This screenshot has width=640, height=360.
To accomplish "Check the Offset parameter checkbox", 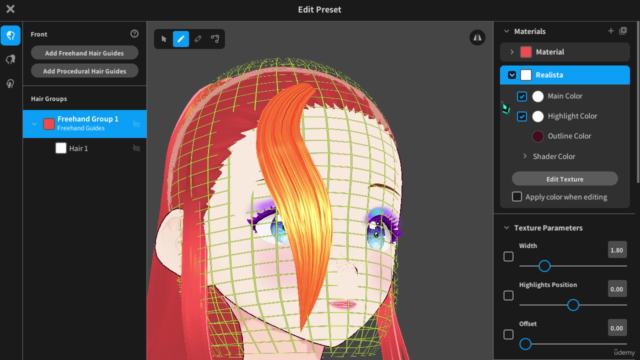I will [x=508, y=334].
